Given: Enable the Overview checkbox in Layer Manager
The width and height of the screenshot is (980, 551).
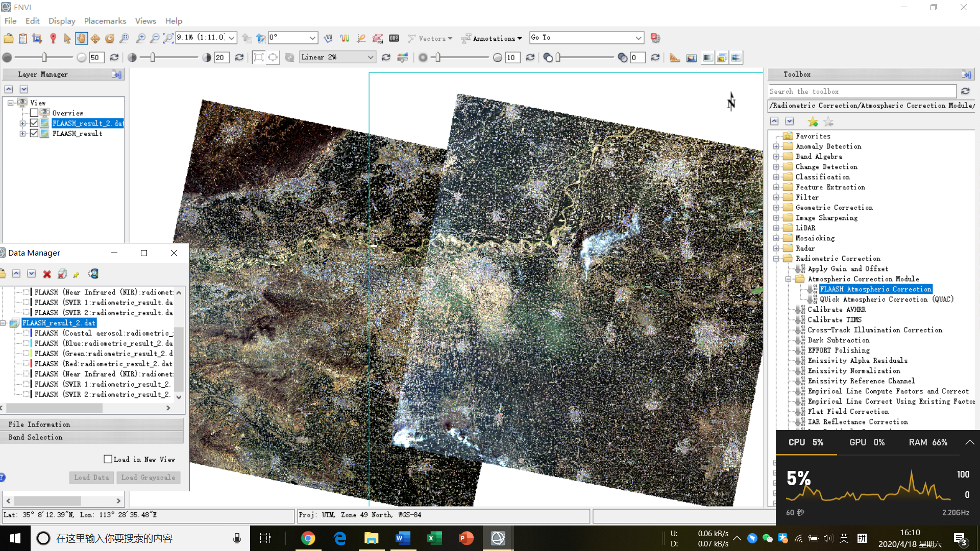Looking at the screenshot, I should 34,113.
